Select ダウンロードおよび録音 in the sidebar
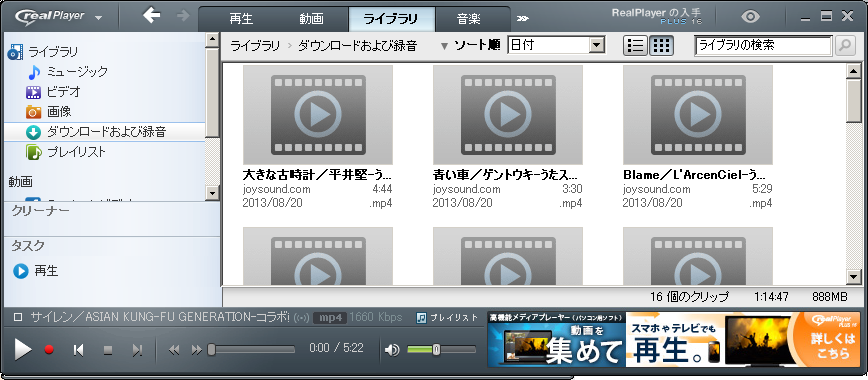This screenshot has height=380, width=868. click(105, 132)
